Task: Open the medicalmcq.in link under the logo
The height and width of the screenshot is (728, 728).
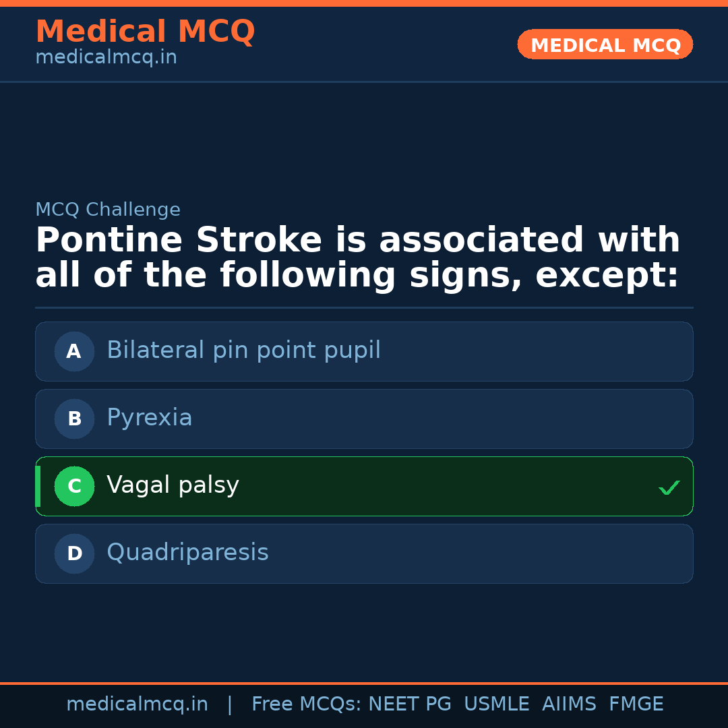Action: (x=106, y=57)
